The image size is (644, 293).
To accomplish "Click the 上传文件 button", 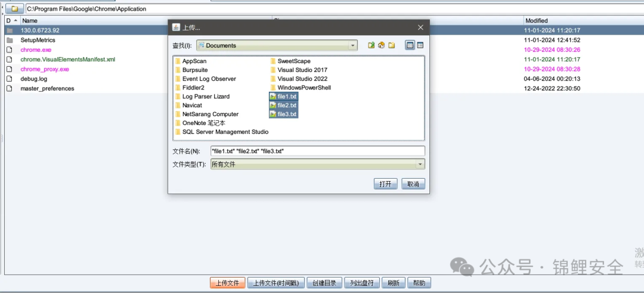I will point(228,283).
